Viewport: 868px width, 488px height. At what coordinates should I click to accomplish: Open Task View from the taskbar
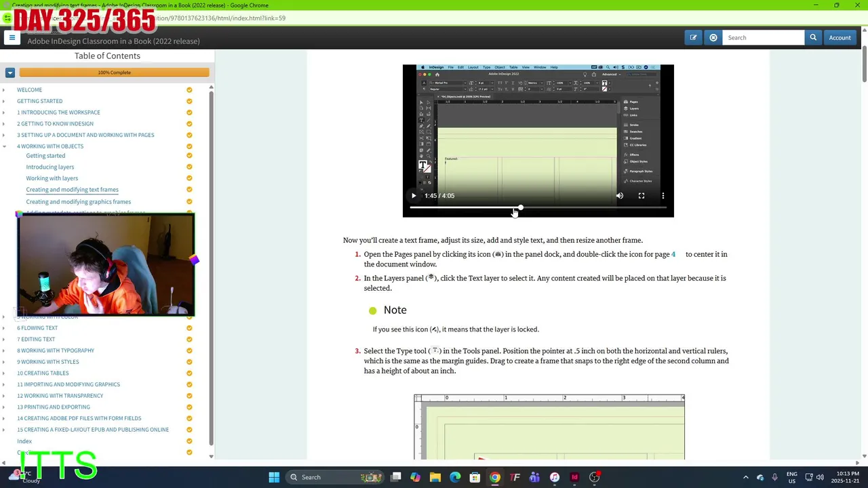[396, 477]
